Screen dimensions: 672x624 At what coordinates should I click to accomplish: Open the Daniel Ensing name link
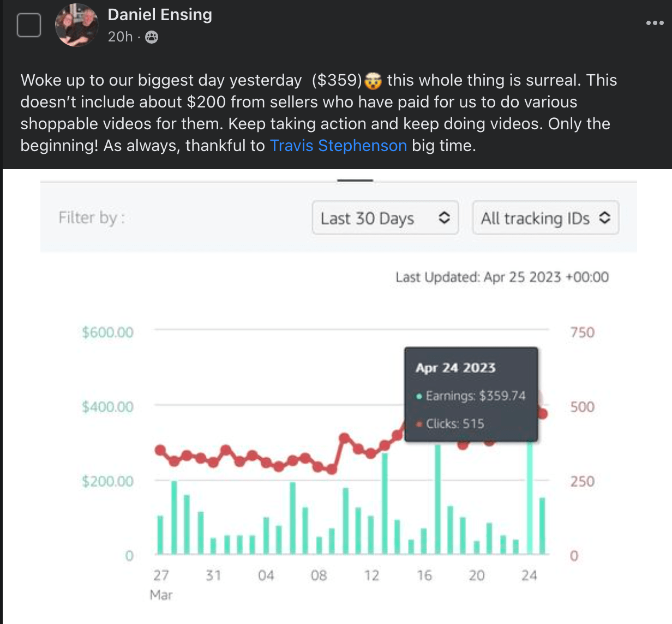(x=160, y=15)
